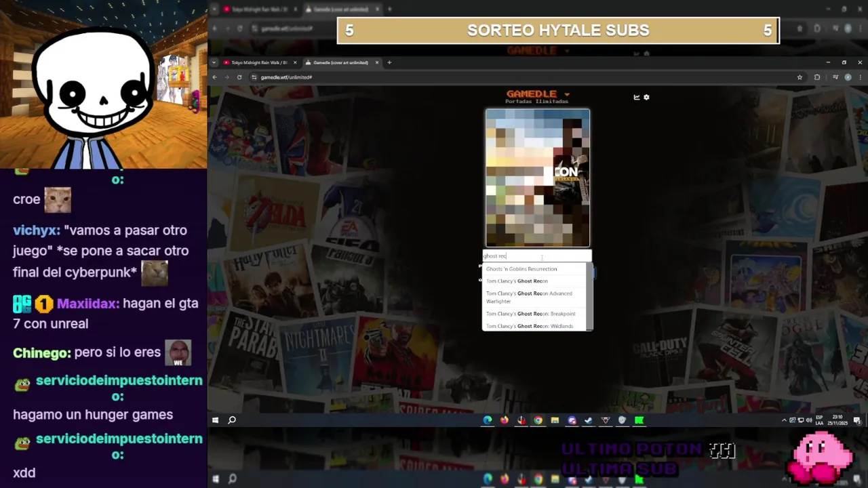
Task: Go back in browser history
Action: point(215,77)
